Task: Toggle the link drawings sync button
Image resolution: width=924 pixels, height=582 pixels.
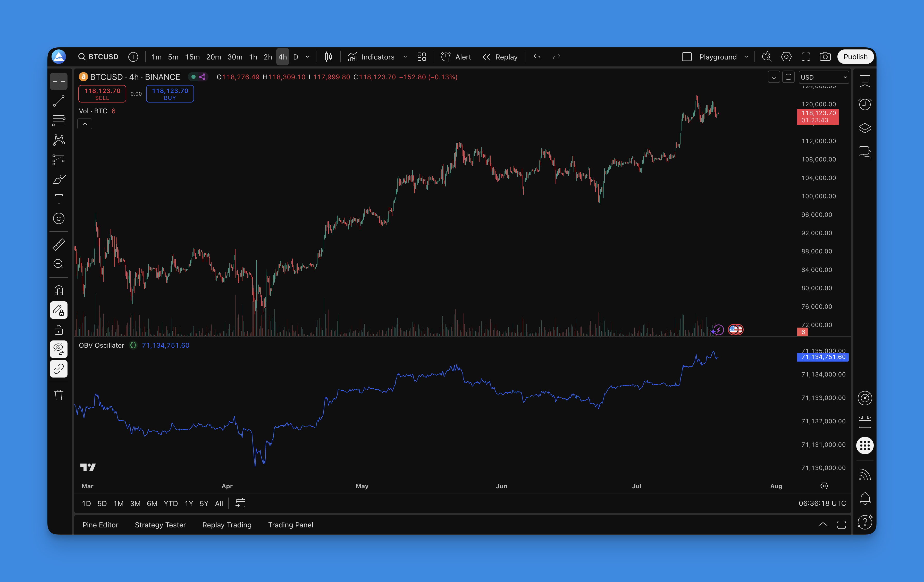Action: click(59, 369)
